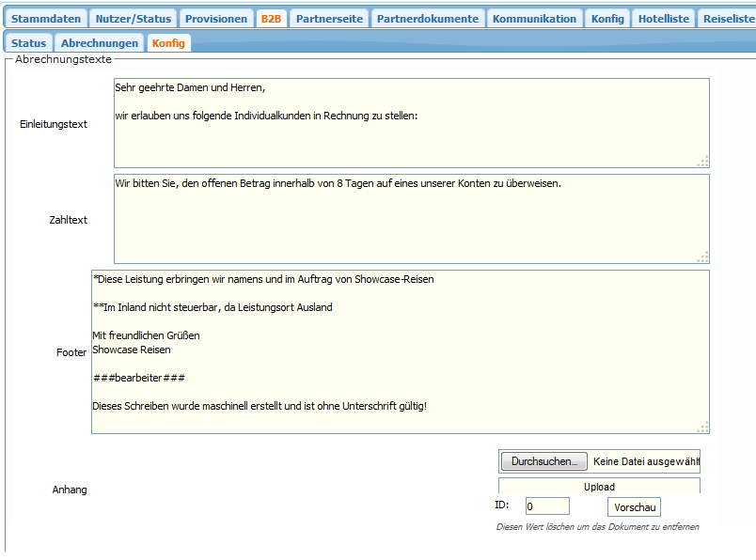Click the Footer text area resize grip
This screenshot has width=756, height=560.
(x=702, y=428)
